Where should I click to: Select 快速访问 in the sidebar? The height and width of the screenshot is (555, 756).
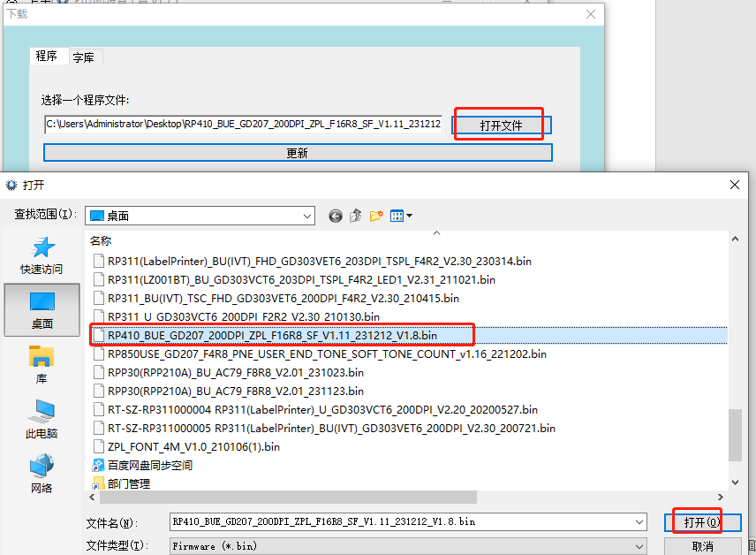42,255
